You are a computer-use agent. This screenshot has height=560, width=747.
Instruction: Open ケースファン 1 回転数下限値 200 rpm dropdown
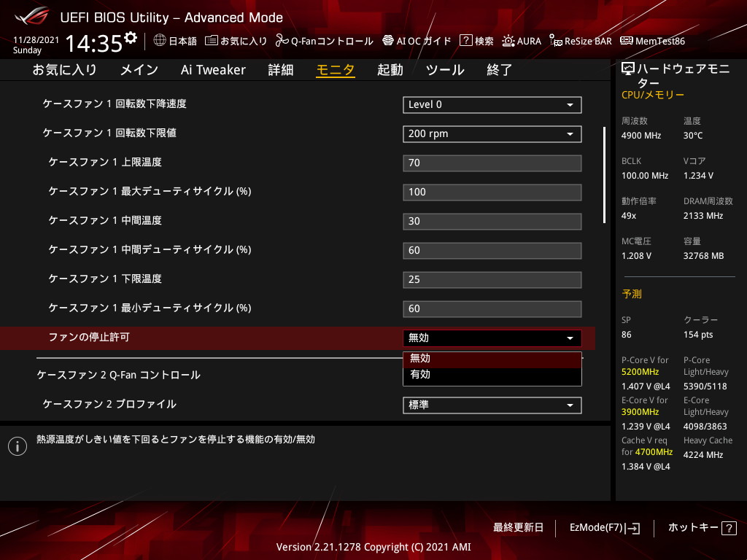pyautogui.click(x=492, y=134)
